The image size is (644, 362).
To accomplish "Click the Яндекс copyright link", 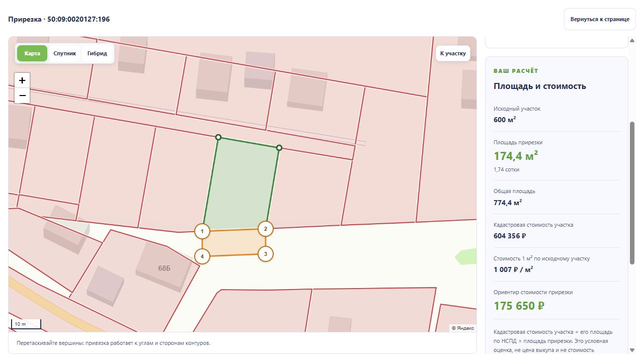I will coord(463,328).
